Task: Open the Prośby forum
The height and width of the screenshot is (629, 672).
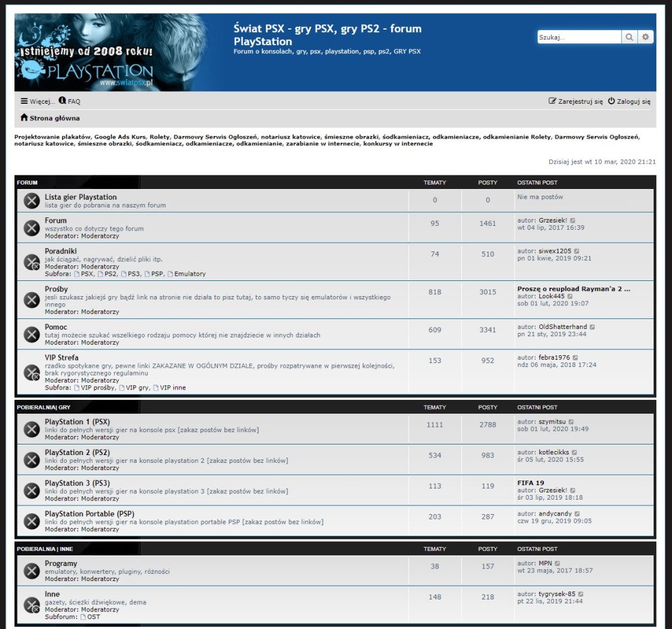Action: click(56, 289)
